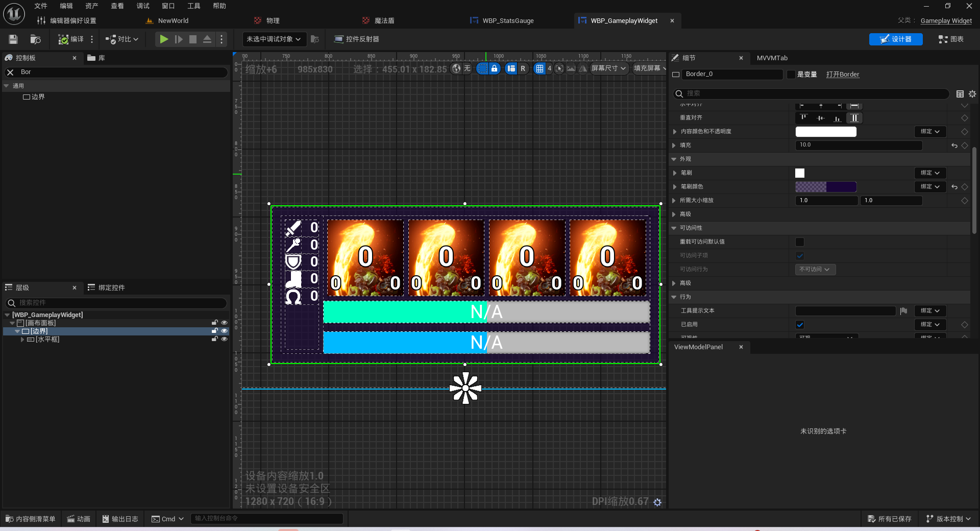Open the DPI scale settings gear icon
Screen dimensions: 980x531
(657, 502)
